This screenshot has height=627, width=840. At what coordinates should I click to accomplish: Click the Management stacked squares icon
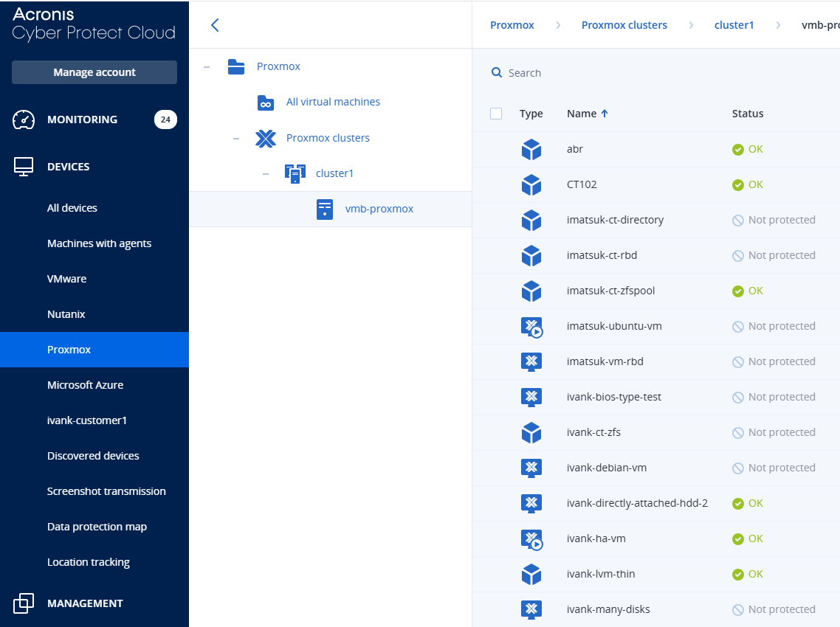pos(24,603)
